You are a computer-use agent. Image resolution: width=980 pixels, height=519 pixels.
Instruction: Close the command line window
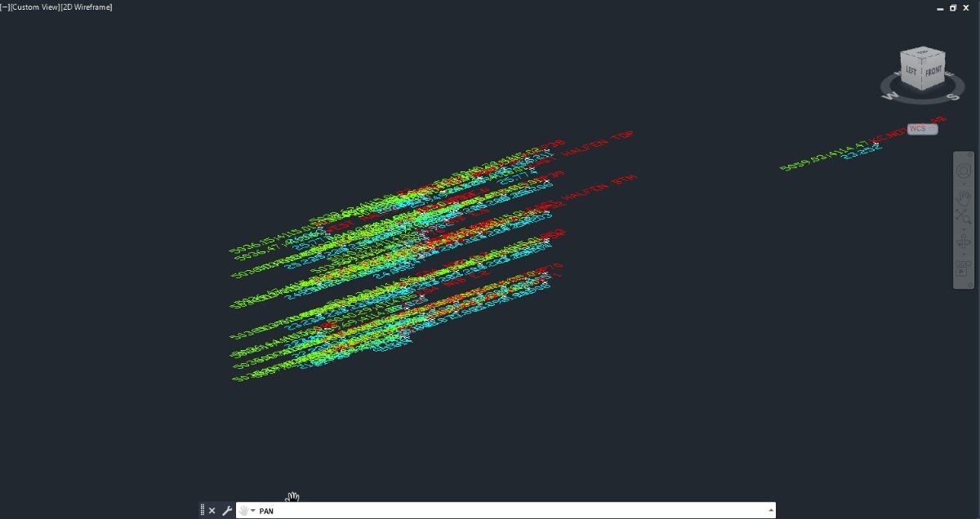tap(212, 510)
